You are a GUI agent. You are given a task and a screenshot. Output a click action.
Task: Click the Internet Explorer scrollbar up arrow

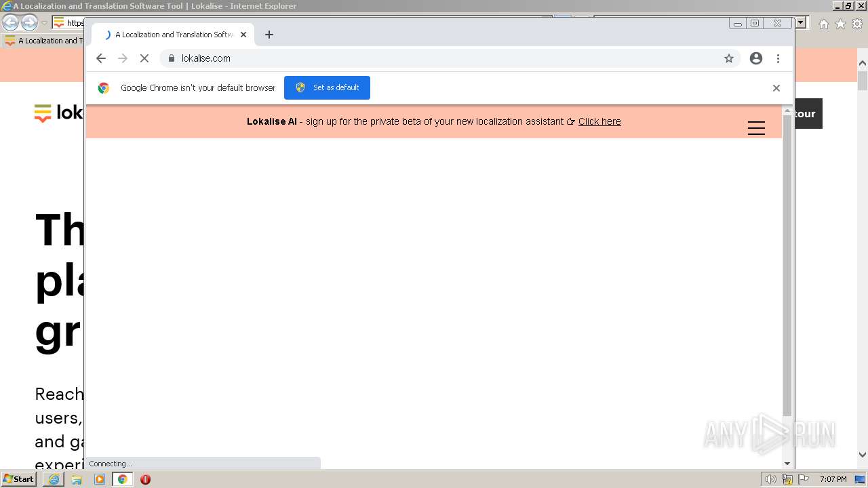pyautogui.click(x=863, y=64)
